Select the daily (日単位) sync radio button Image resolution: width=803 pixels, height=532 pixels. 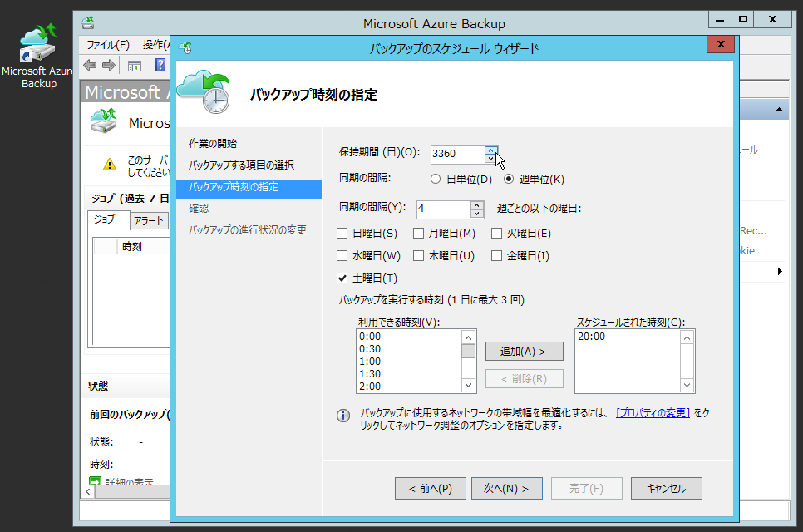436,180
